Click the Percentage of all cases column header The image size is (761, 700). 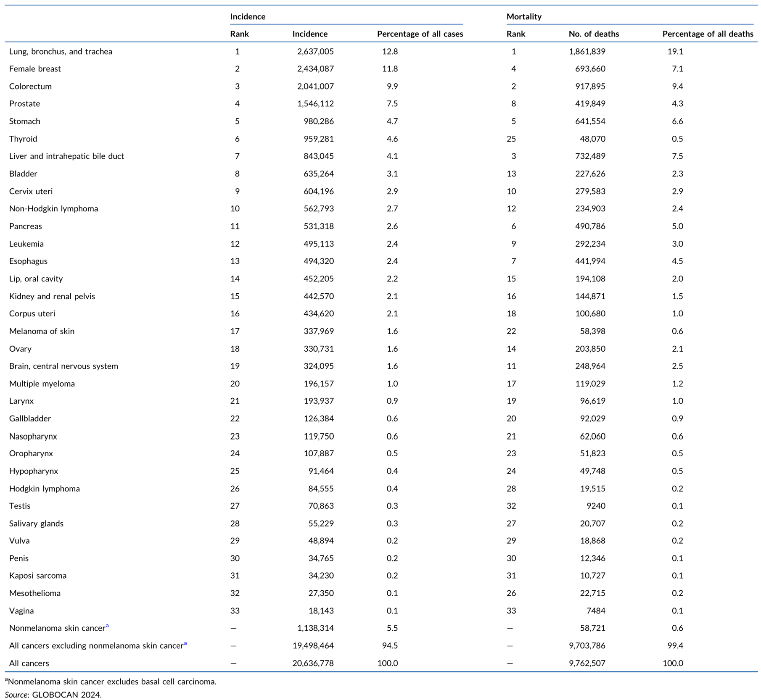[x=420, y=34]
